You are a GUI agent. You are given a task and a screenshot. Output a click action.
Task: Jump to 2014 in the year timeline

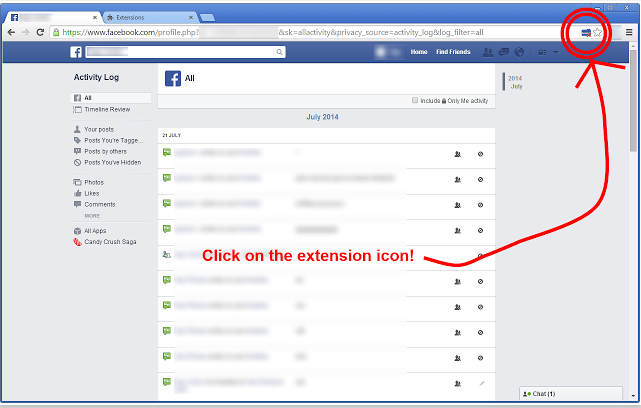pyautogui.click(x=515, y=77)
